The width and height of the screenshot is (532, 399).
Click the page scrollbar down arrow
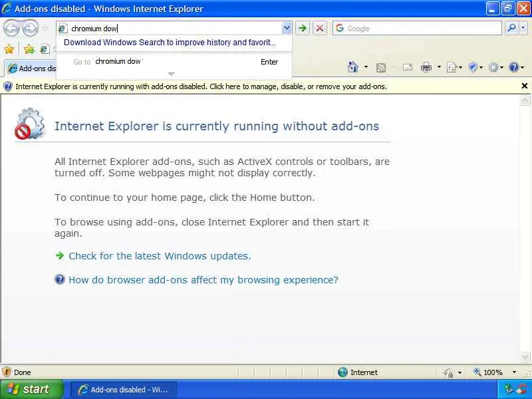[525, 357]
